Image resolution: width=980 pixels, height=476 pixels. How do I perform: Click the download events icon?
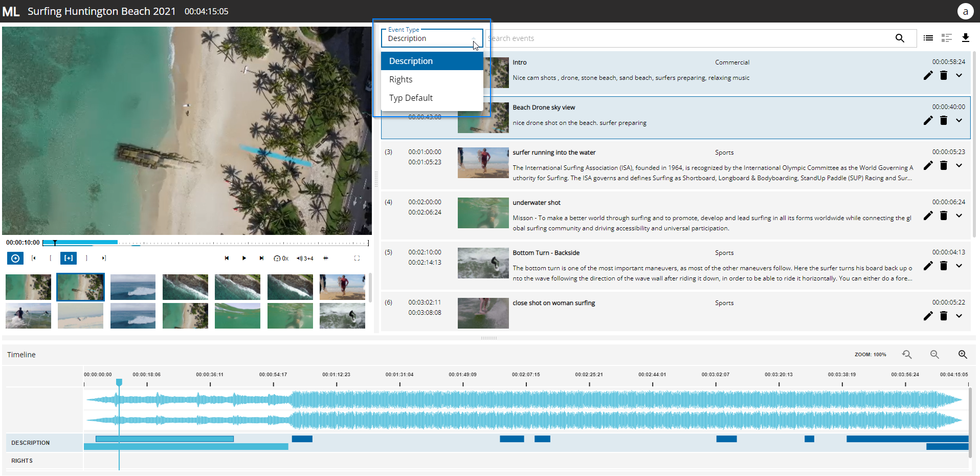point(966,38)
